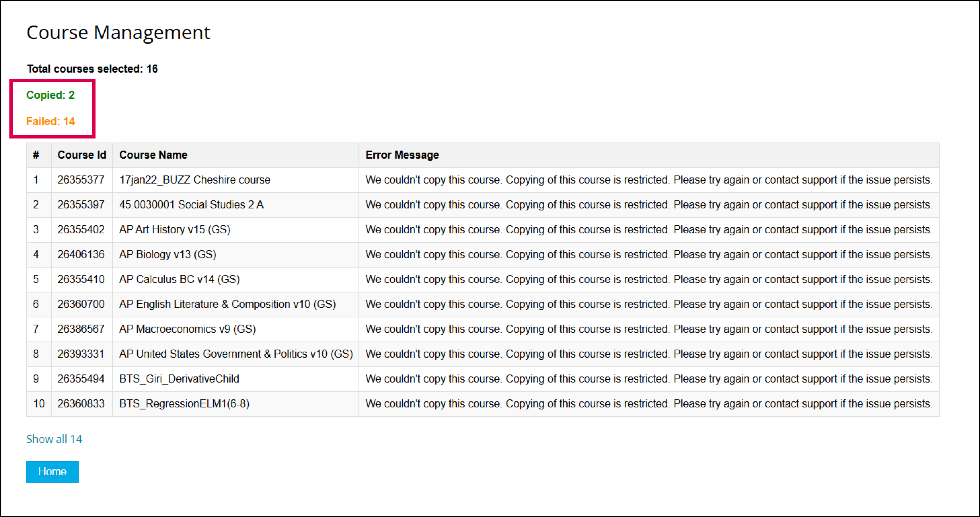Screen dimensions: 980x517
Task: Click the # column header
Action: coord(36,155)
